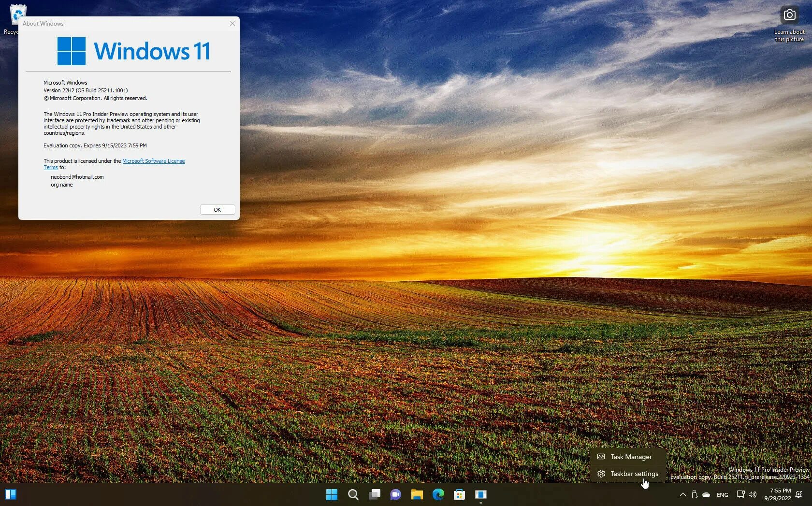Click the Learn about this picture icon
The height and width of the screenshot is (506, 812).
pos(789,24)
